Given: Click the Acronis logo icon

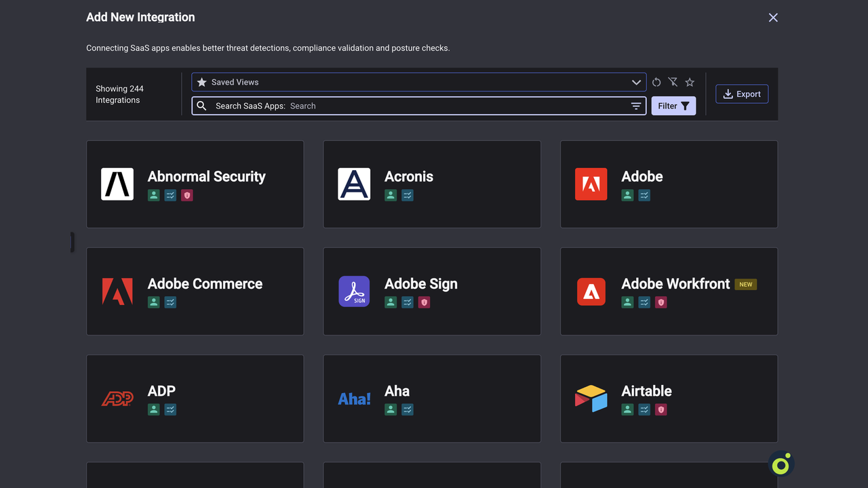Looking at the screenshot, I should coord(354,184).
